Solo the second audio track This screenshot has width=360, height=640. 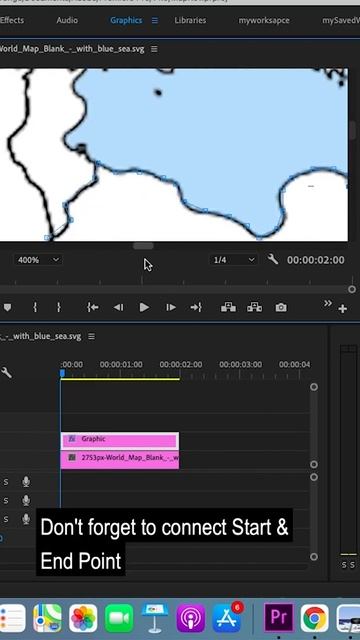tap(6, 500)
